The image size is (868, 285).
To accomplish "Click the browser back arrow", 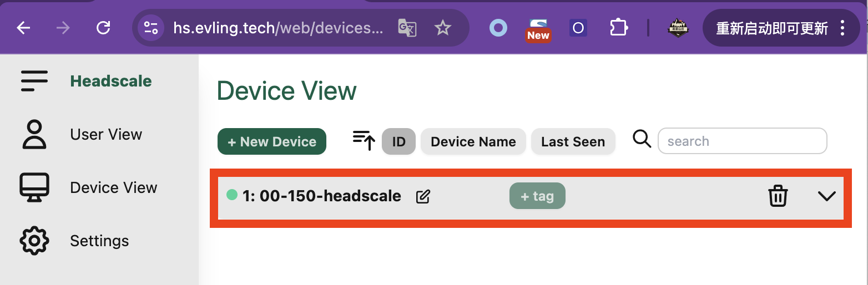I will (x=23, y=28).
